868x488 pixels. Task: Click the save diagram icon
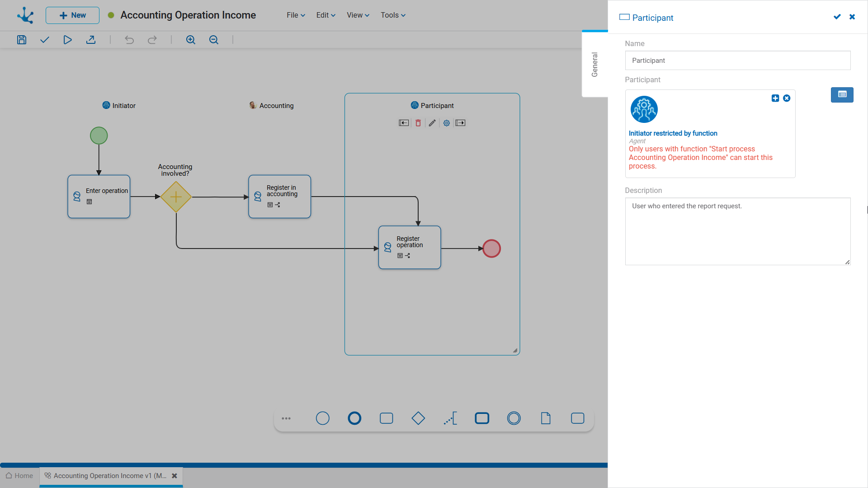(22, 40)
